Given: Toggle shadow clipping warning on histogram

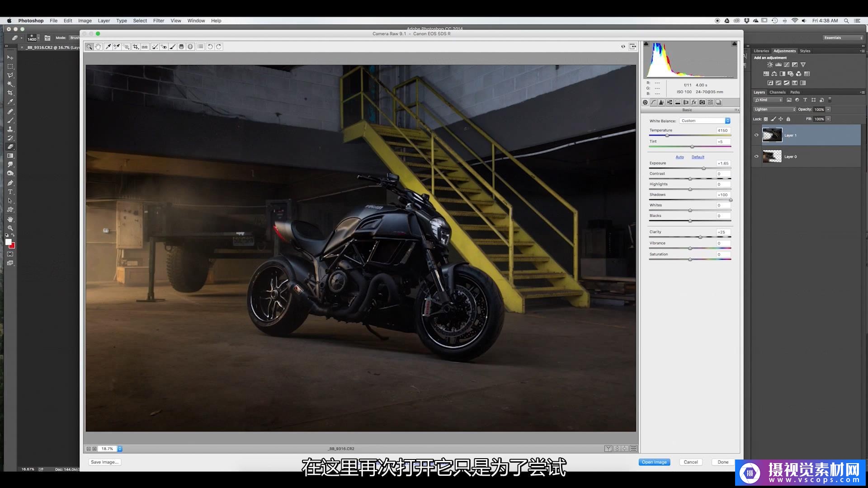Looking at the screenshot, I should [x=646, y=44].
